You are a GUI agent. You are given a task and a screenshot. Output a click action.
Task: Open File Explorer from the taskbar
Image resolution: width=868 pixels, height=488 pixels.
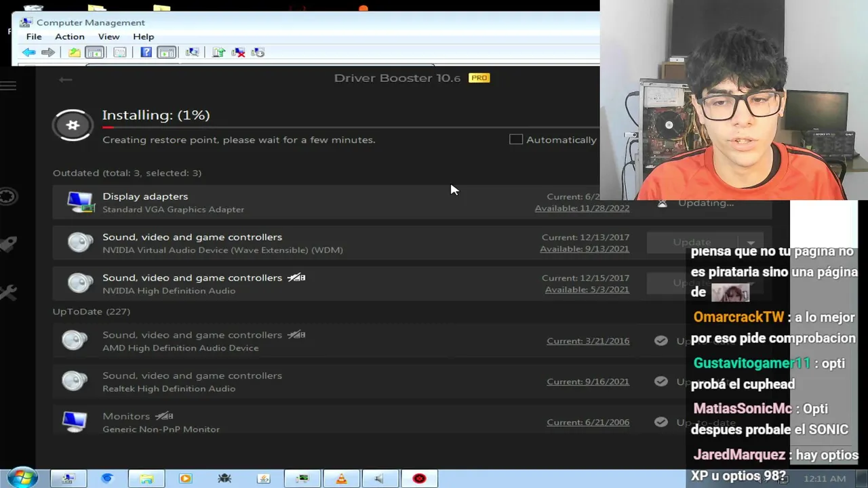pos(146,479)
